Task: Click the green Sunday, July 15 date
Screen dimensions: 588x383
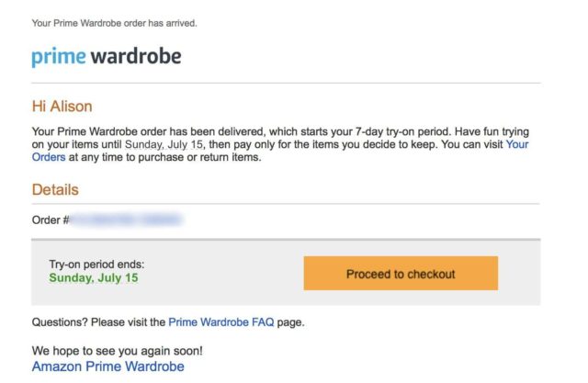Action: click(94, 277)
